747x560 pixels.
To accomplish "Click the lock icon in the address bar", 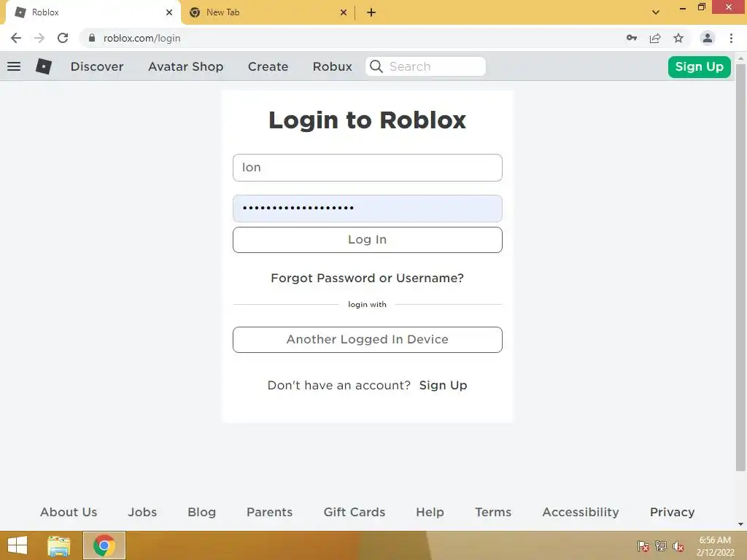I will [x=92, y=38].
